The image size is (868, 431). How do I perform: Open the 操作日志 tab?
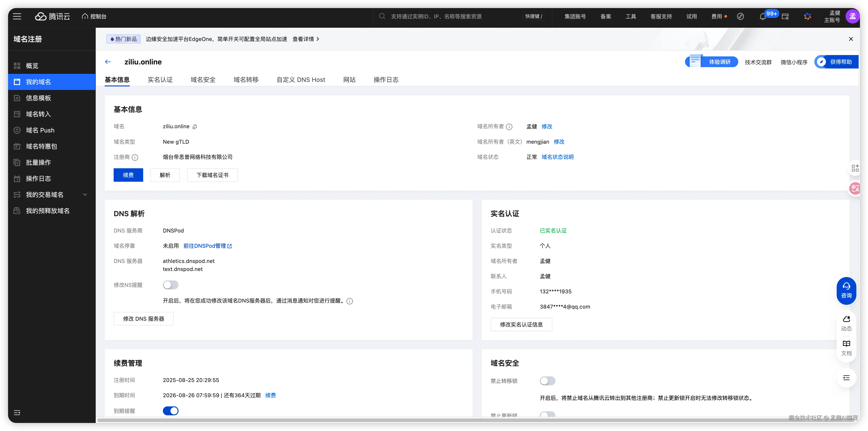[x=386, y=79]
